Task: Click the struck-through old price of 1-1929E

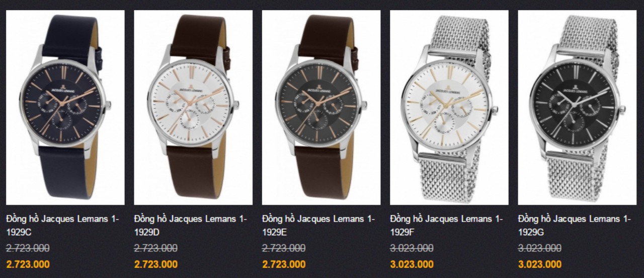Action: (x=284, y=248)
